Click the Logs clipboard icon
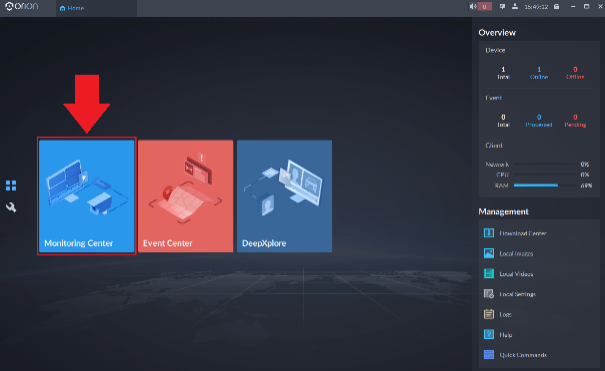 (489, 314)
